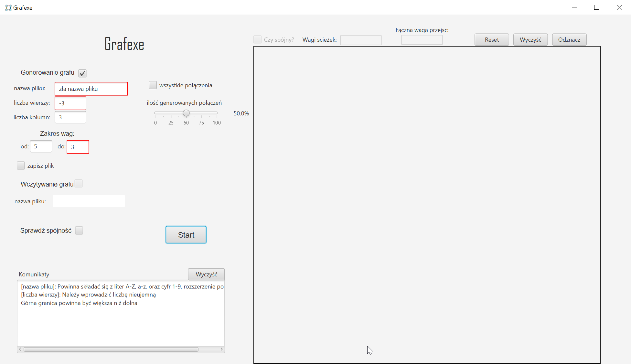Click the Odznacz button
Viewport: 631px width, 364px height.
pyautogui.click(x=569, y=39)
